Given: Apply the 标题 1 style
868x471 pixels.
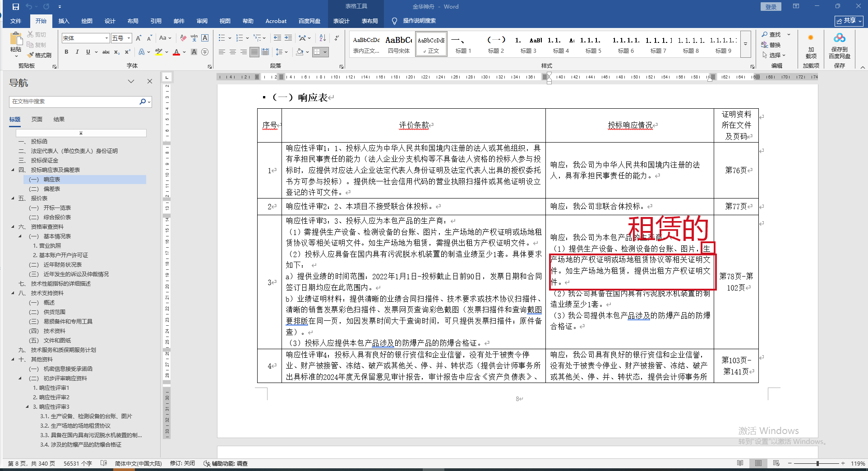Looking at the screenshot, I should click(463, 44).
